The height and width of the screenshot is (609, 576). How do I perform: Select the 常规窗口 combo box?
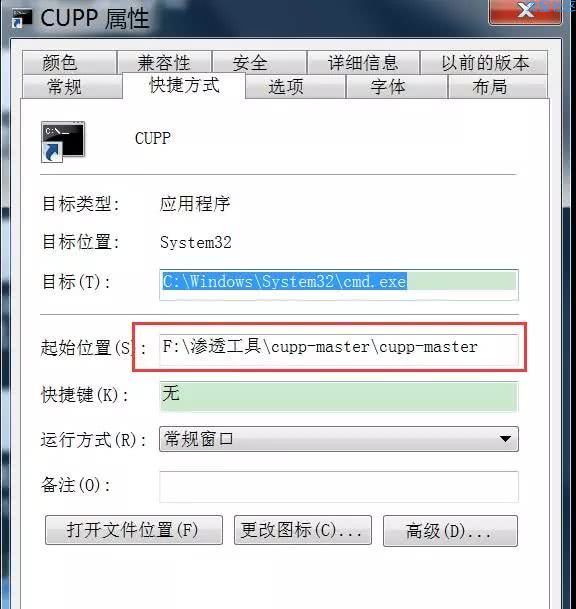tap(339, 439)
